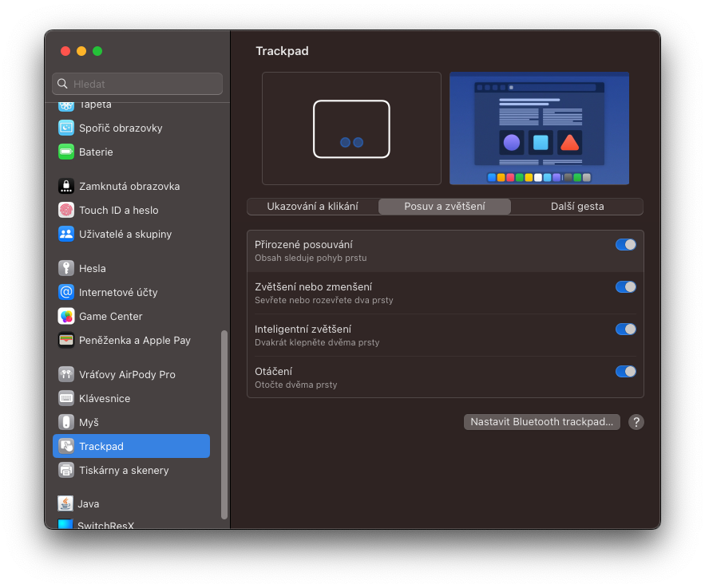Toggle Přirozené posouvání switch
This screenshot has height=588, width=705.
(625, 245)
